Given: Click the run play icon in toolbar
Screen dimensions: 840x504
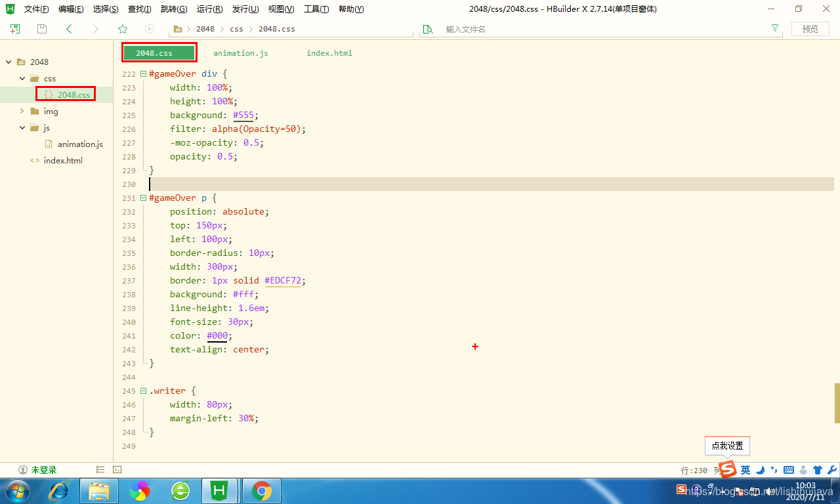Looking at the screenshot, I should 150,29.
